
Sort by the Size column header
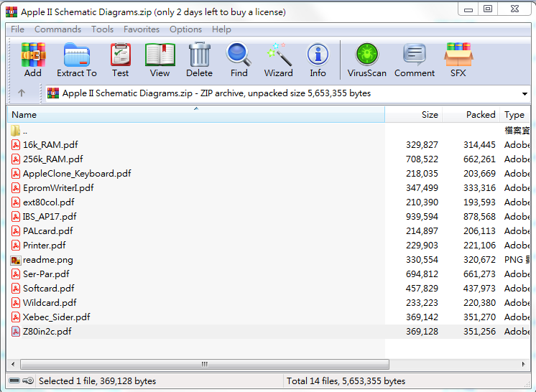414,114
